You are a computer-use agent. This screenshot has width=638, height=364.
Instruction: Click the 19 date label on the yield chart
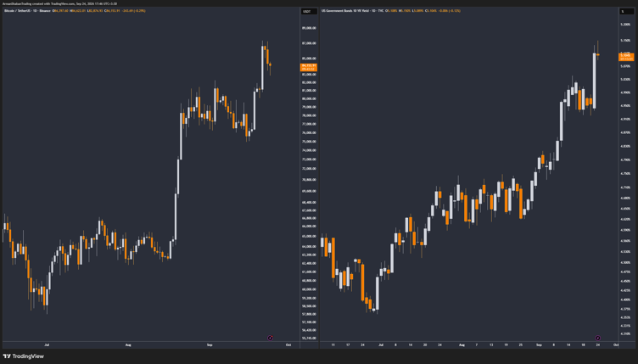tap(506, 344)
